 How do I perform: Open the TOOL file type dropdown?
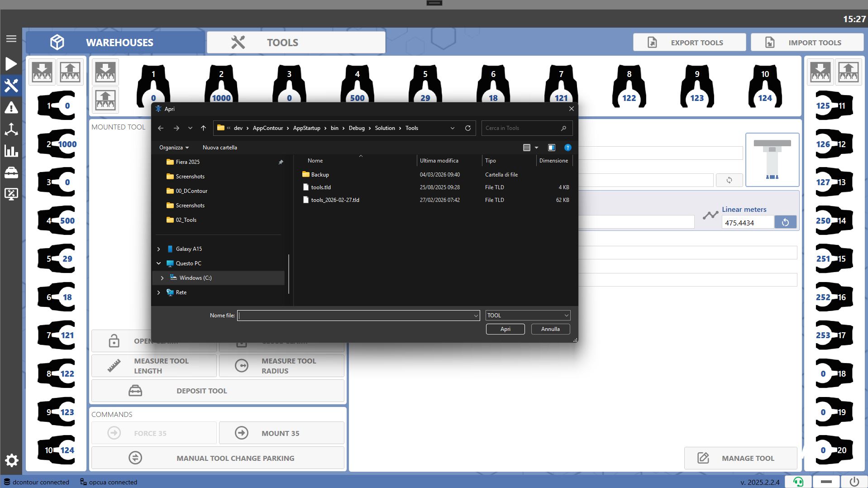pyautogui.click(x=528, y=316)
